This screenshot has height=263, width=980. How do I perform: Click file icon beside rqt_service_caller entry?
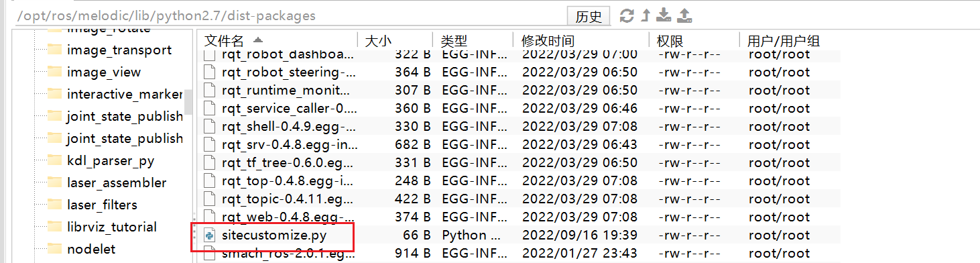pos(210,108)
